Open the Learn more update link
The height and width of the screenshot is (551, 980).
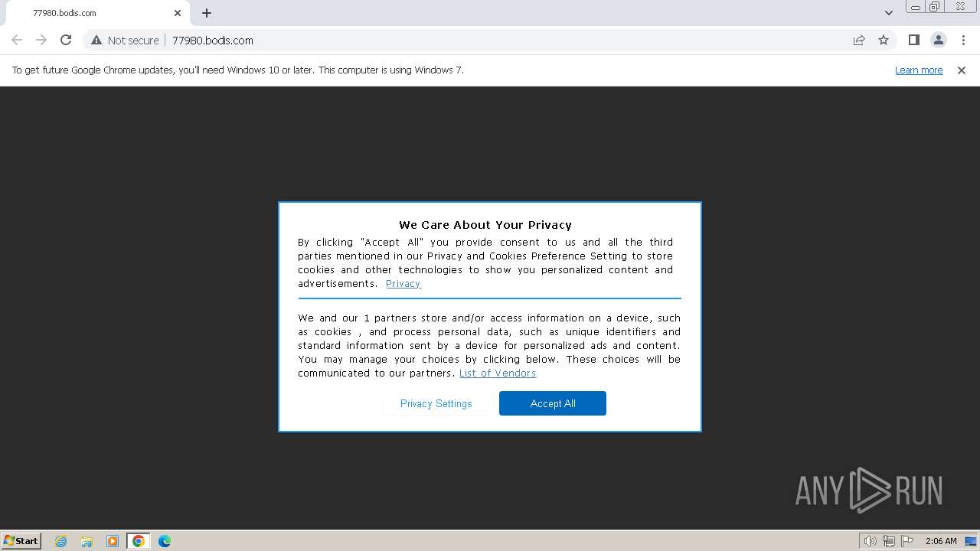[x=919, y=70]
